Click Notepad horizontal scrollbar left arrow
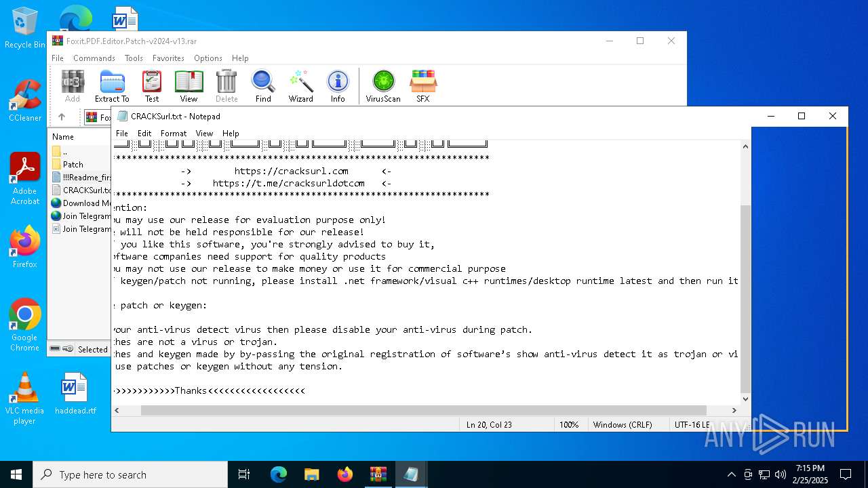This screenshot has width=868, height=488. point(117,410)
